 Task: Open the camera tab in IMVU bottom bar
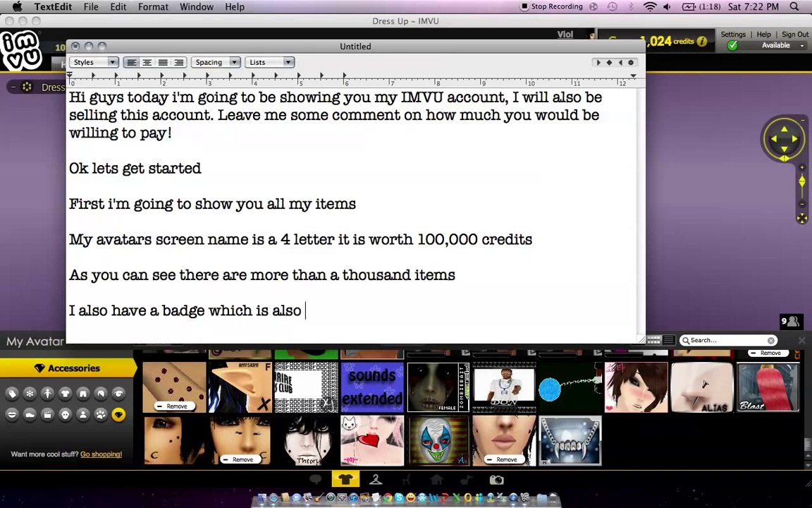[497, 480]
